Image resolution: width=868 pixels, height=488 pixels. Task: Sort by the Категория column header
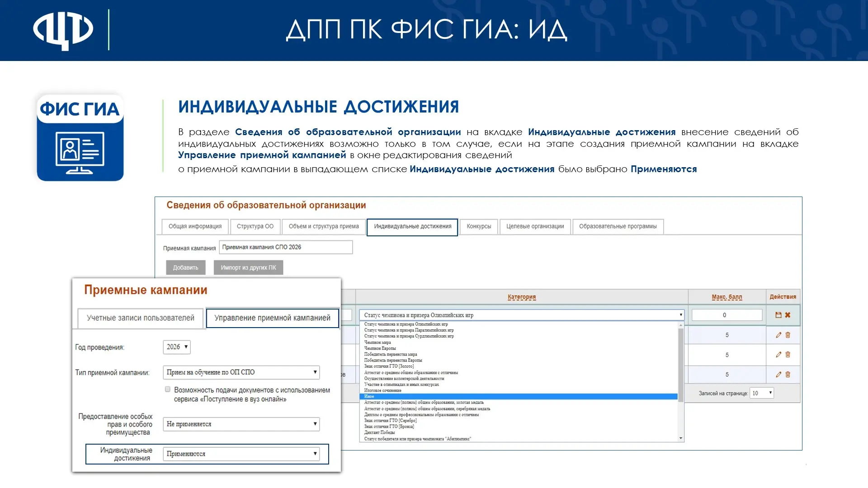[522, 297]
